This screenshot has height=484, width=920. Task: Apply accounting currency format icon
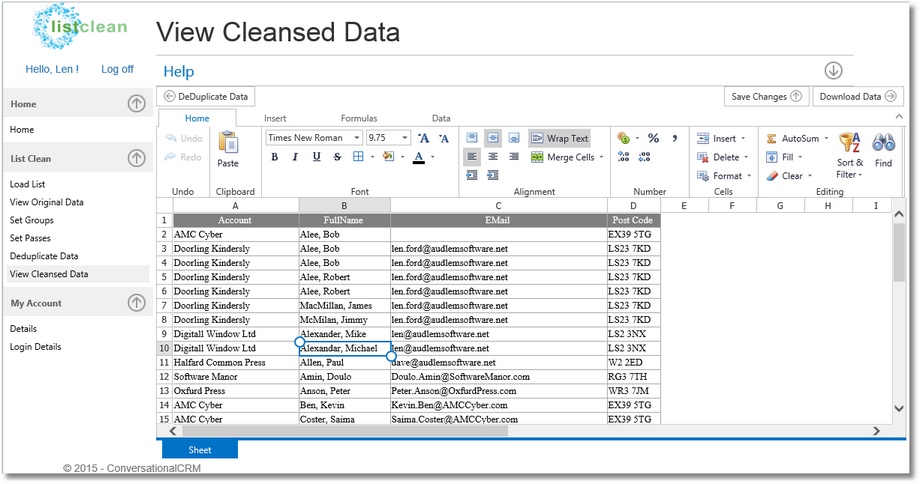point(624,138)
